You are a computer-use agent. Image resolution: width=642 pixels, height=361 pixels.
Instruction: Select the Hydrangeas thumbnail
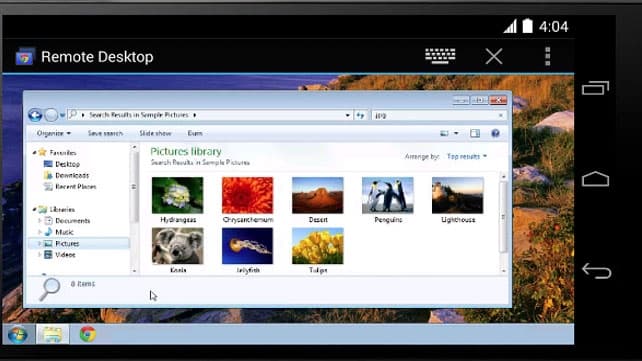(x=177, y=195)
